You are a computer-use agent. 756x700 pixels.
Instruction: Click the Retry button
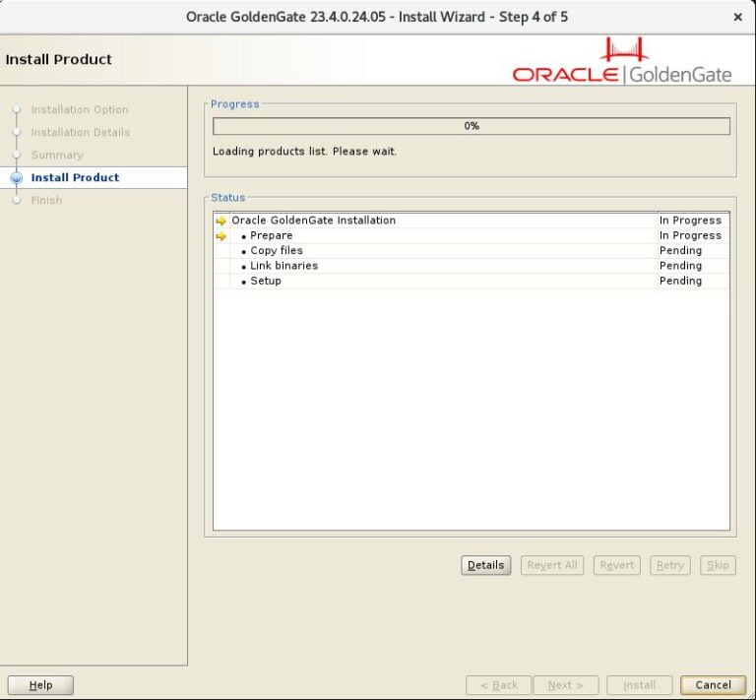tap(669, 565)
